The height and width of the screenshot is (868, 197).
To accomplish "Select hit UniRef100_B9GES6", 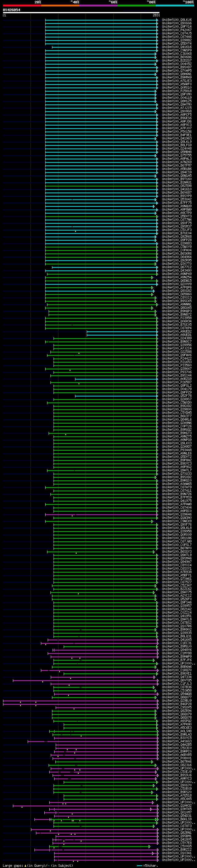I will tap(177, 118).
